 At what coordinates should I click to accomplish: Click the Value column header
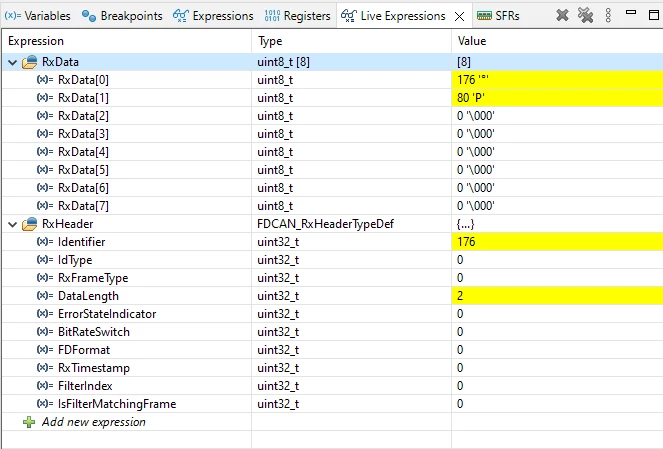pos(472,41)
